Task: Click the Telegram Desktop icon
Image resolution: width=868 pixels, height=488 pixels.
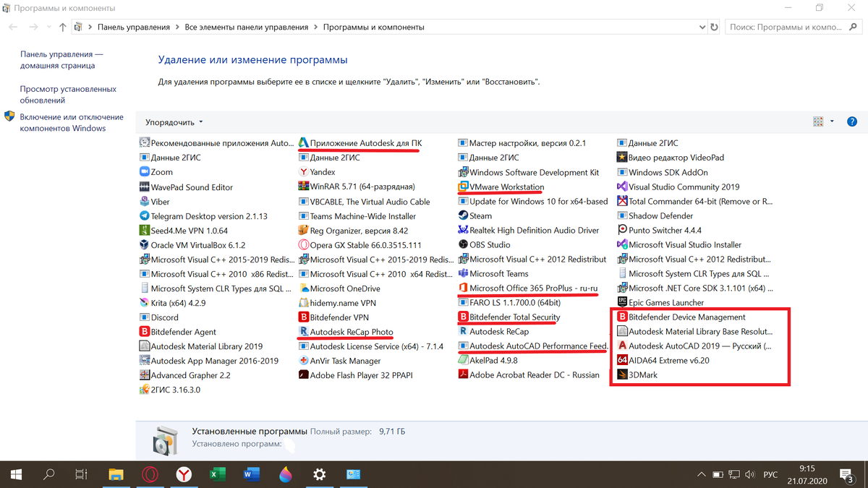Action: pos(145,215)
